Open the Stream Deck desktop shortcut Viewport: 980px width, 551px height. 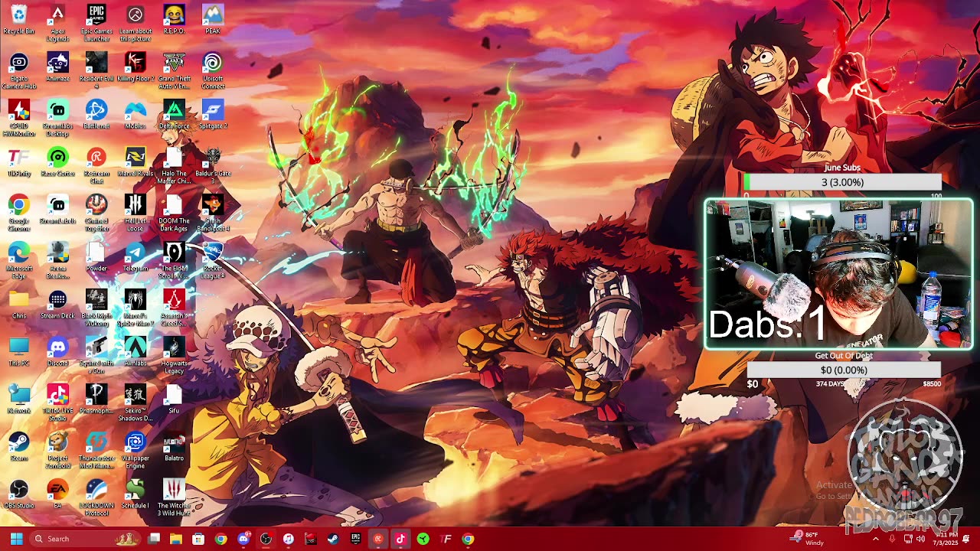coord(57,304)
